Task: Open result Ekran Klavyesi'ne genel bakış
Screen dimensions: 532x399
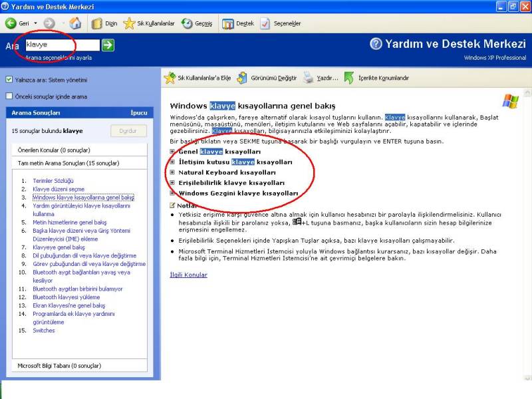Action: (69, 305)
